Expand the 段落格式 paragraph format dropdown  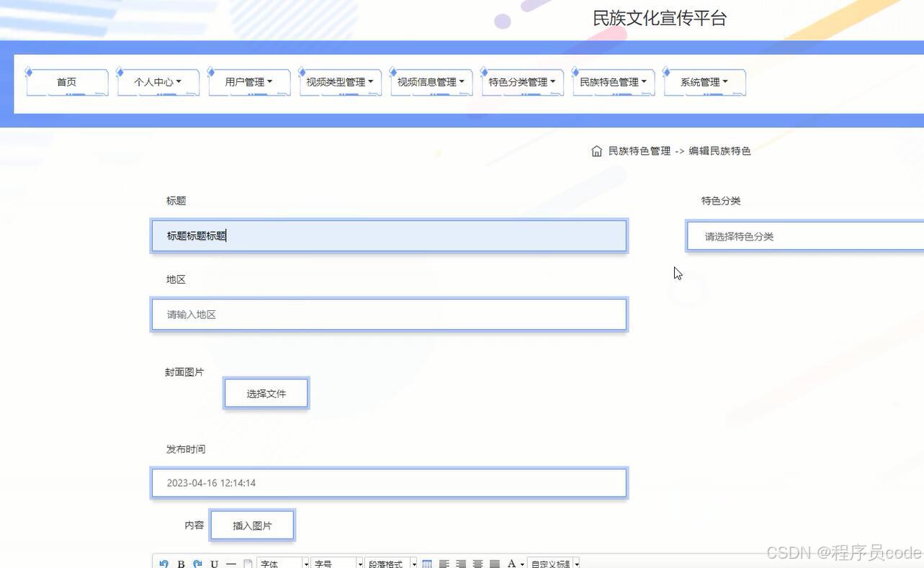coord(391,564)
